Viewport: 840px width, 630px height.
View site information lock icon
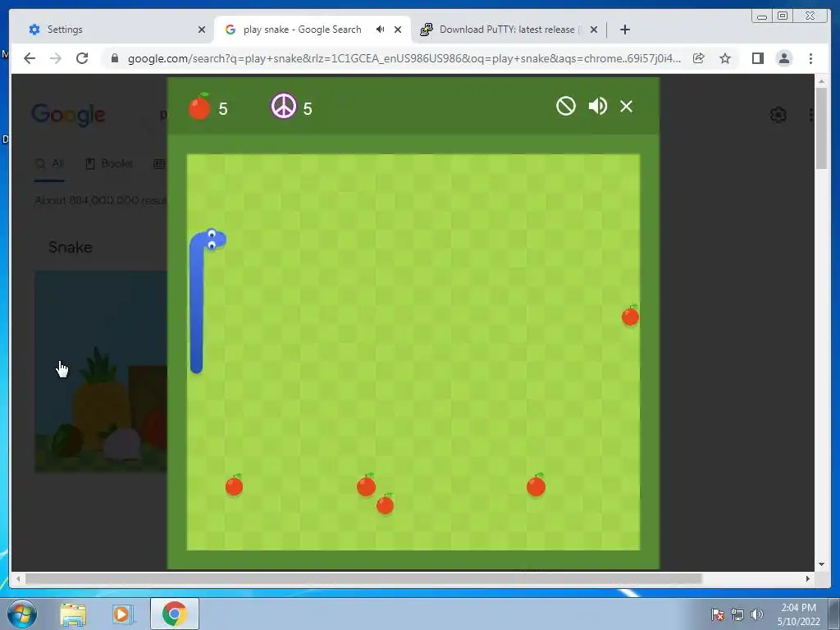tap(114, 58)
